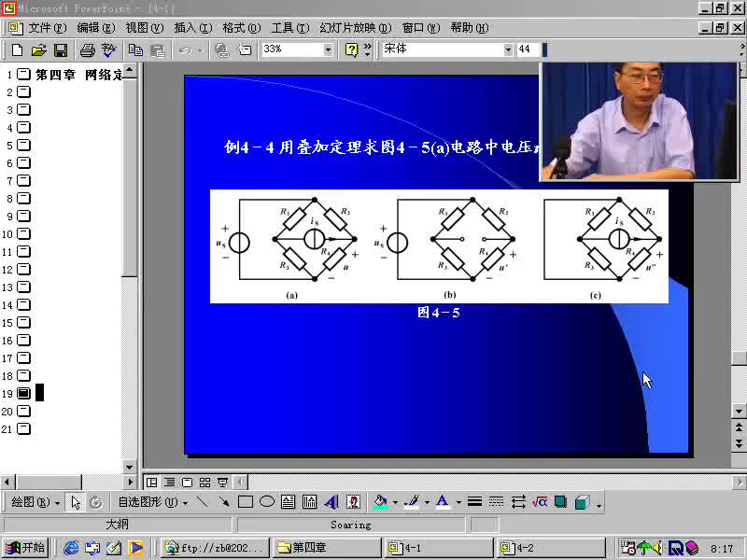Click the 开始 Start button
Viewport: 747px width, 560px height.
click(x=25, y=548)
